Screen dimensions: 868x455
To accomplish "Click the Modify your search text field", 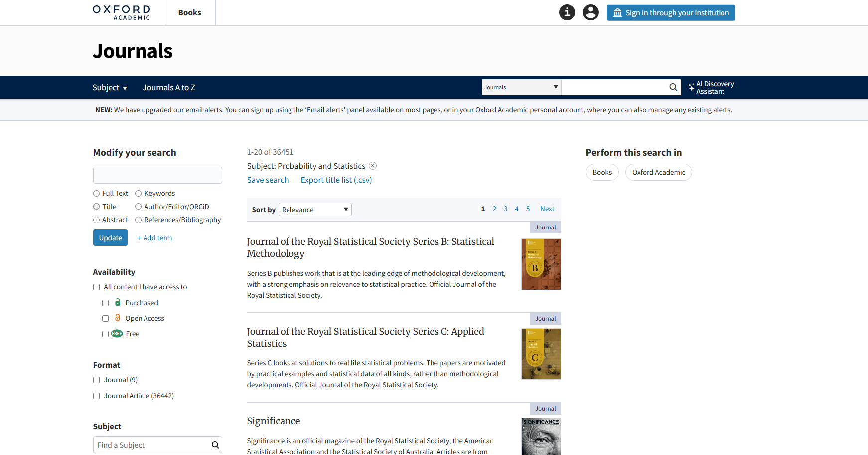I will tap(157, 175).
